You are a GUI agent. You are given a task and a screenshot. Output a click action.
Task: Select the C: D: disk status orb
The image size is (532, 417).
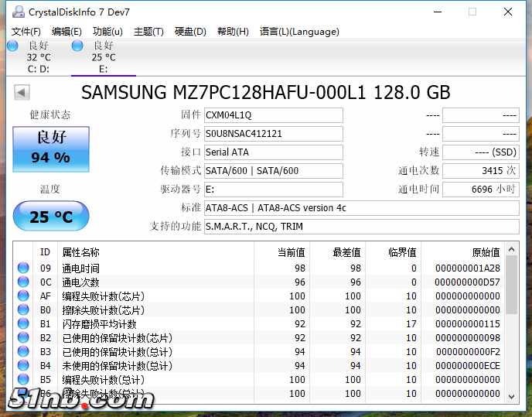tap(12, 46)
